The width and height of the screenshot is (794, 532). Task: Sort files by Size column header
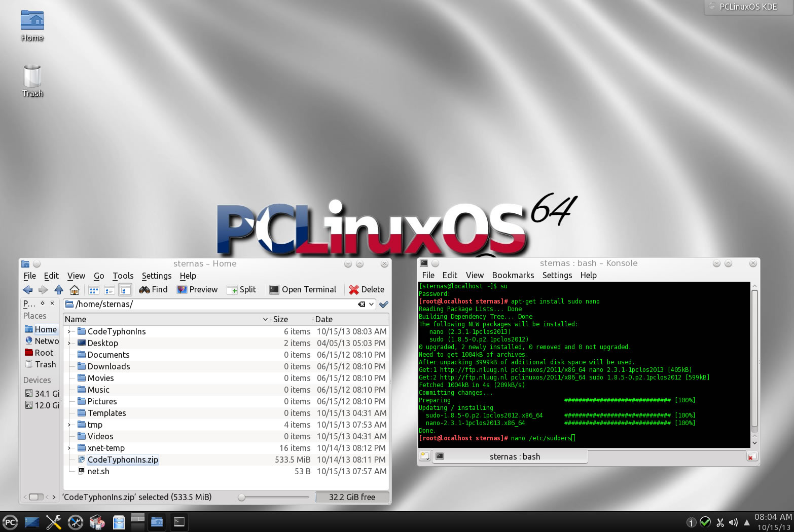point(292,319)
